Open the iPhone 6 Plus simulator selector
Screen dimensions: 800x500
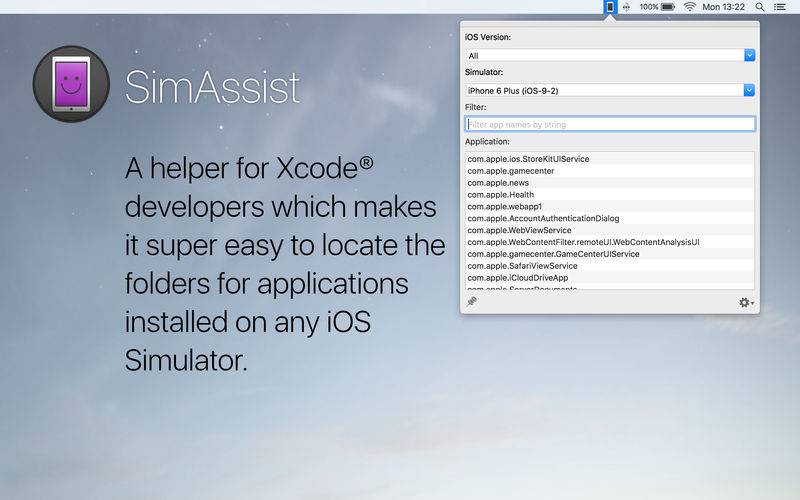(610, 90)
